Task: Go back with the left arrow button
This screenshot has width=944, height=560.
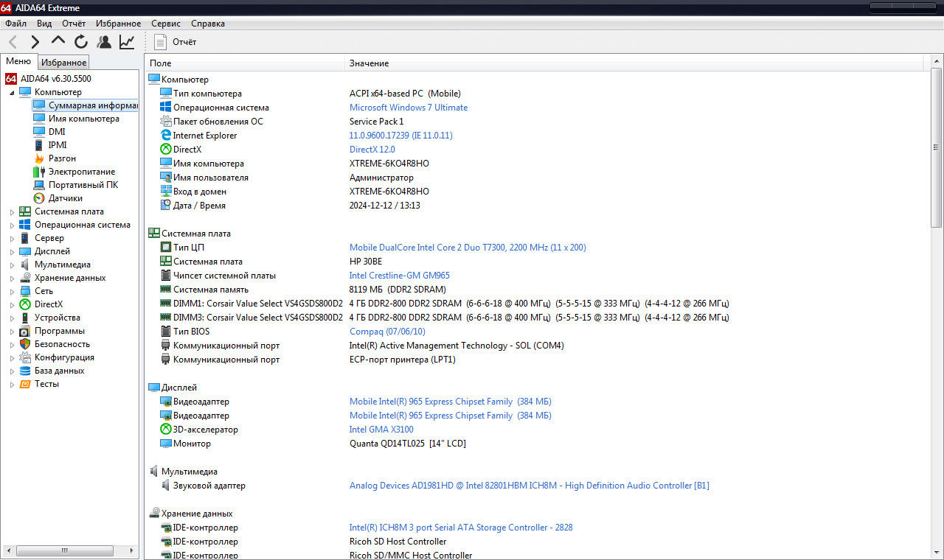Action: pyautogui.click(x=13, y=42)
